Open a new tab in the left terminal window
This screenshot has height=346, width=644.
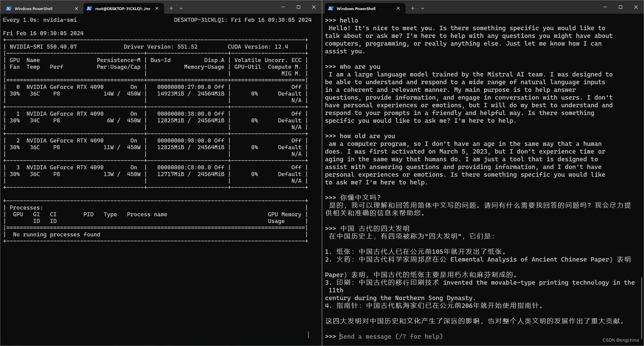[171, 8]
